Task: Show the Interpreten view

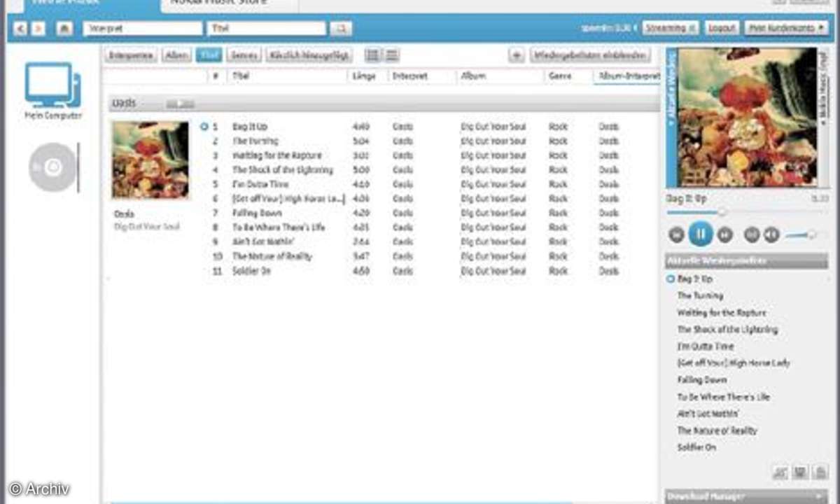Action: (132, 55)
